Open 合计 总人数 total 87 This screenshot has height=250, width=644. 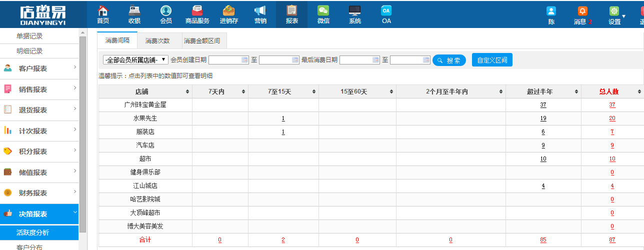pyautogui.click(x=612, y=240)
